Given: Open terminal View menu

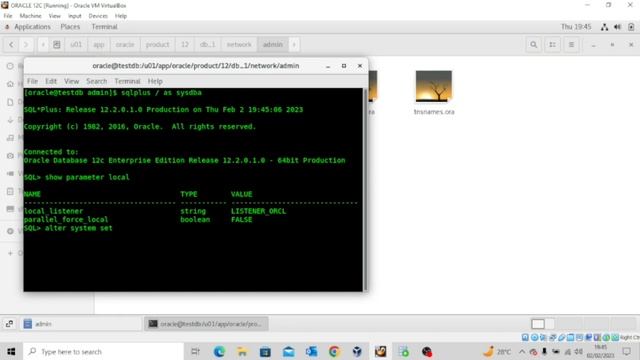Looking at the screenshot, I should pyautogui.click(x=71, y=81).
